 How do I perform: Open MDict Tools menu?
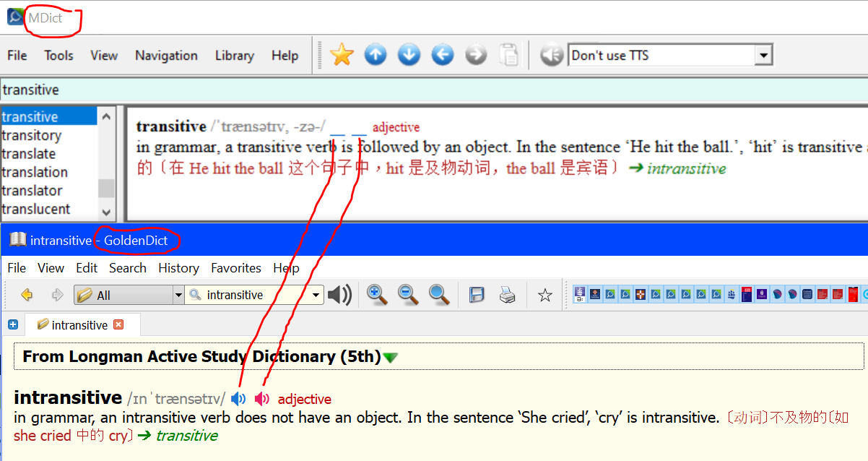(58, 56)
